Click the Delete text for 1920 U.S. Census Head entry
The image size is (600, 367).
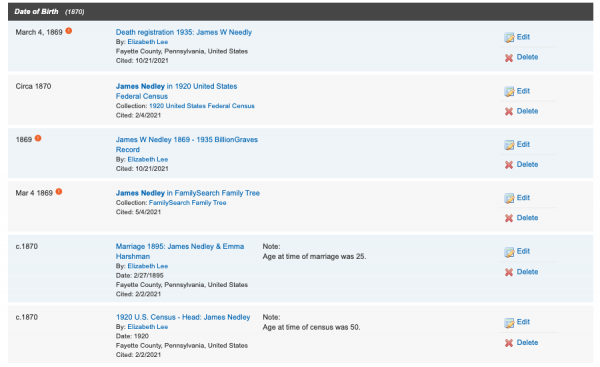click(x=527, y=343)
